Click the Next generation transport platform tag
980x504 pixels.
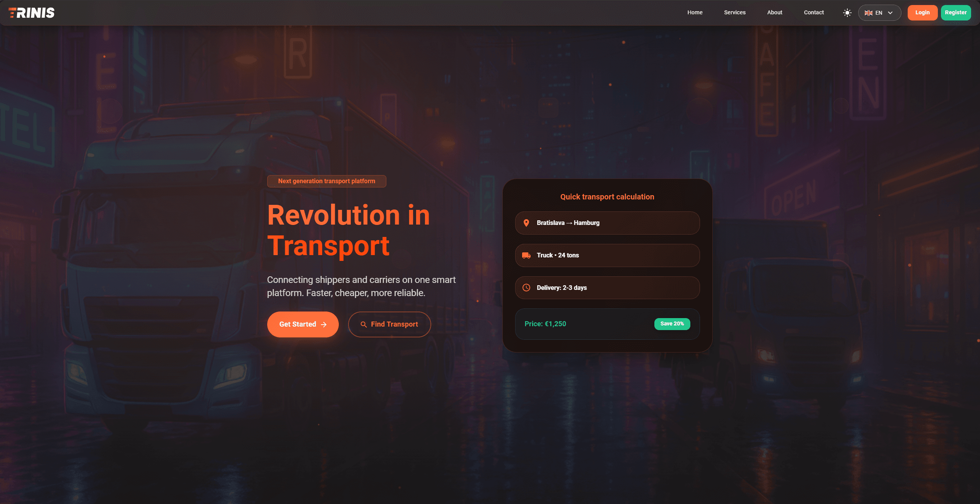[x=326, y=181]
